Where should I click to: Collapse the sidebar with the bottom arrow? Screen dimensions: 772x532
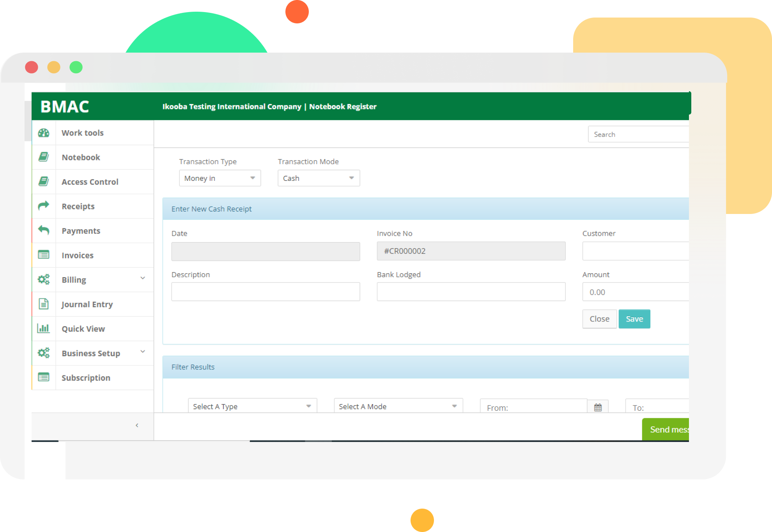[137, 425]
